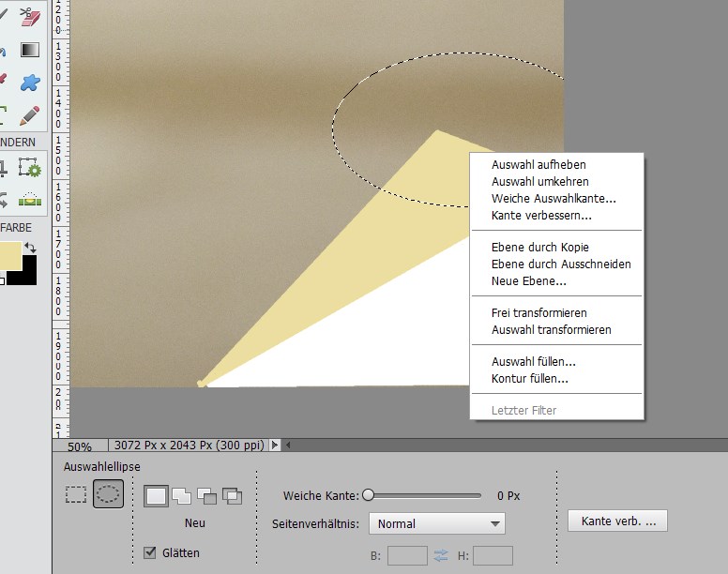This screenshot has height=574, width=728.
Task: Set selection mode to Subtract
Action: coord(206,496)
